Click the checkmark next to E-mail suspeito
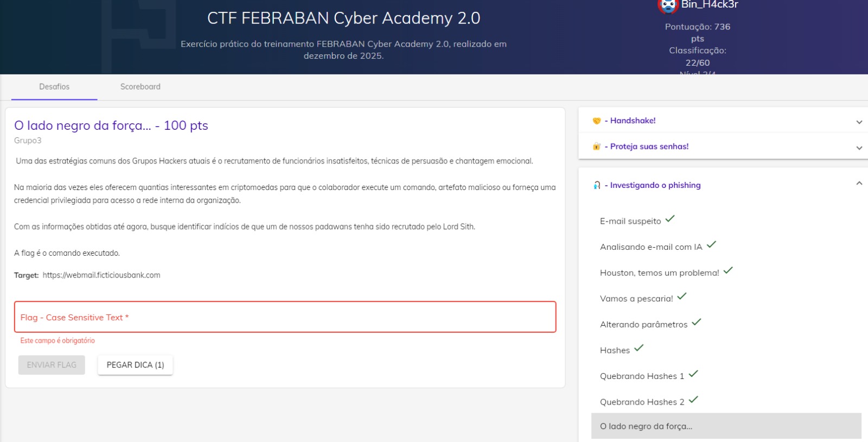Image resolution: width=868 pixels, height=442 pixels. 670,219
